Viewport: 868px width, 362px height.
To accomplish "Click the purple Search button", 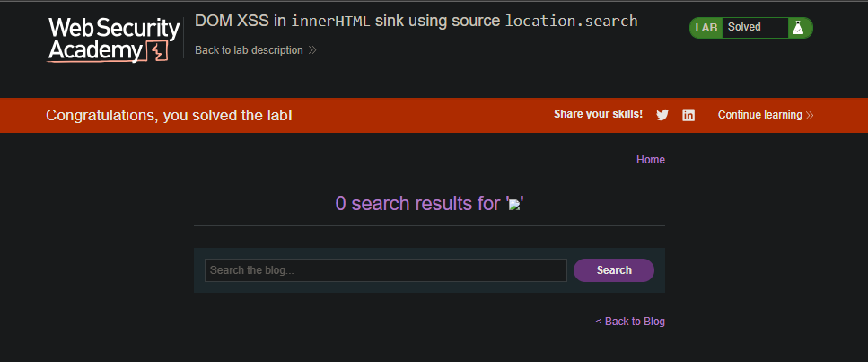I will (x=614, y=270).
